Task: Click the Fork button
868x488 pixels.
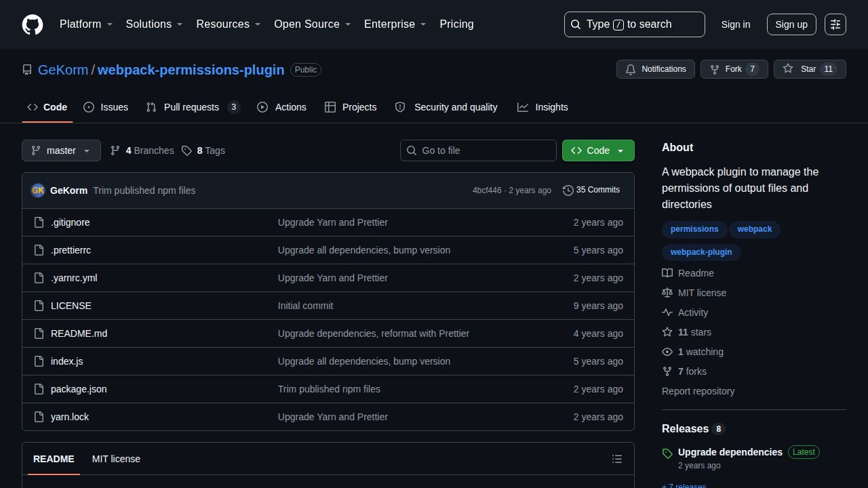Action: [x=734, y=69]
